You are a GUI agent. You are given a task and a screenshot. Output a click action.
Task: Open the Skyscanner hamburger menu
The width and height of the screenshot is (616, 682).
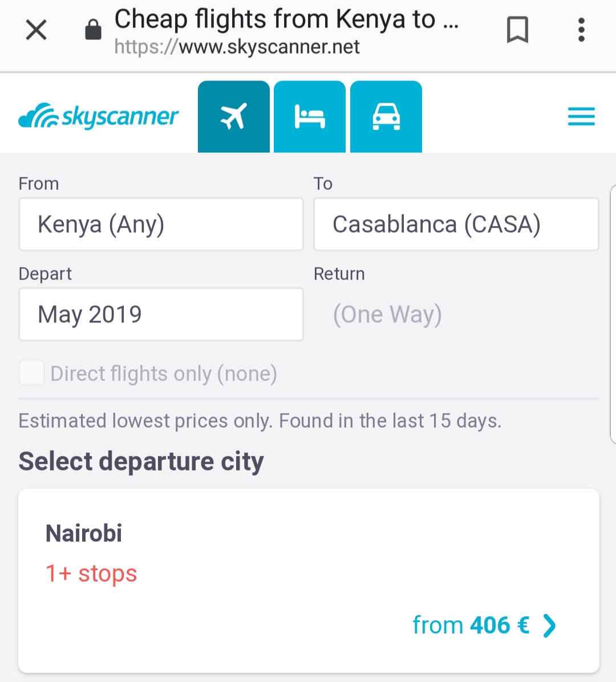581,116
